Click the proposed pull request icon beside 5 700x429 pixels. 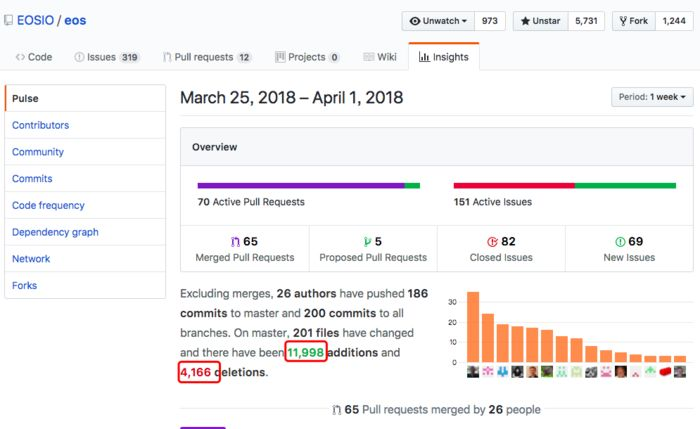pyautogui.click(x=367, y=242)
